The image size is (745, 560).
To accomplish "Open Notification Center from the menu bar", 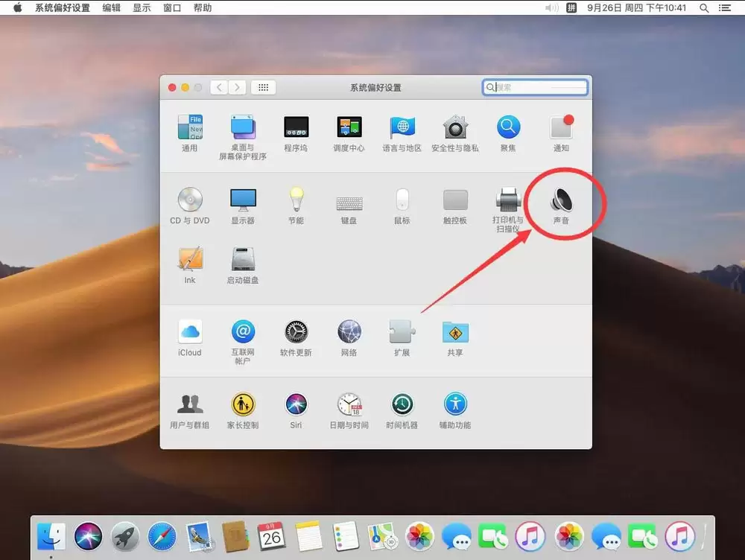I will coord(725,7).
